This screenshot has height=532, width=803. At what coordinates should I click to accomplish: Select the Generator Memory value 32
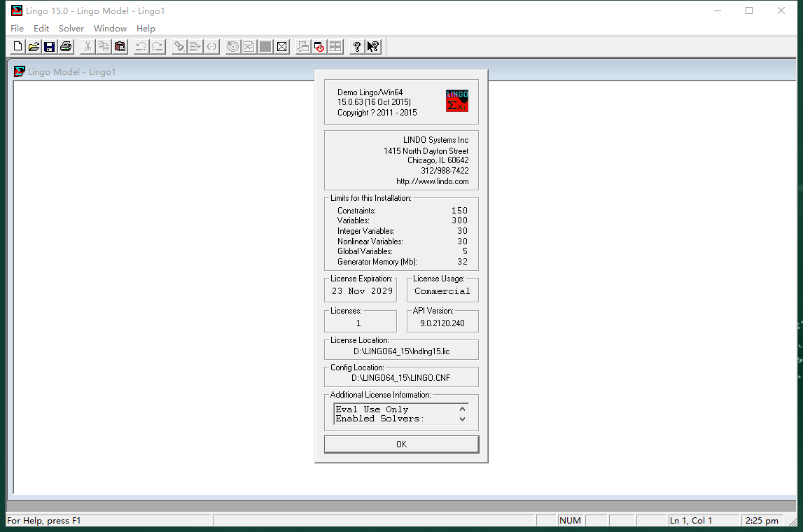pyautogui.click(x=463, y=262)
